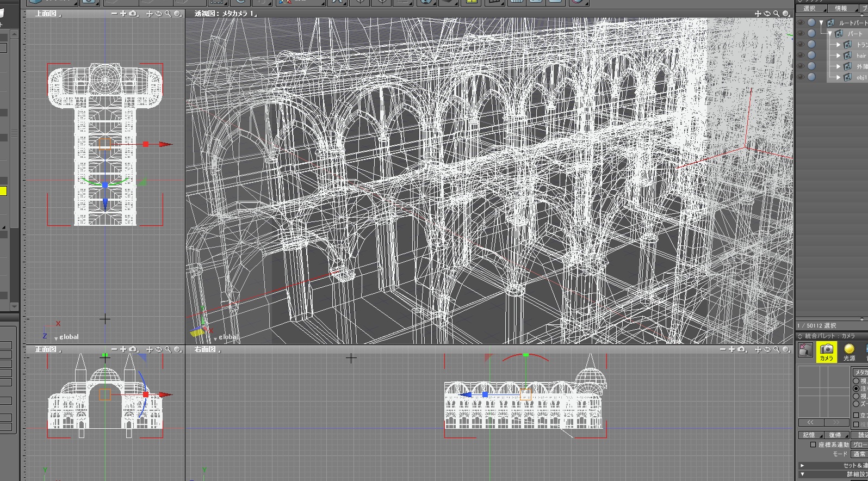Click the 記憶 button
Viewport: 868px width, 481px height.
(810, 435)
